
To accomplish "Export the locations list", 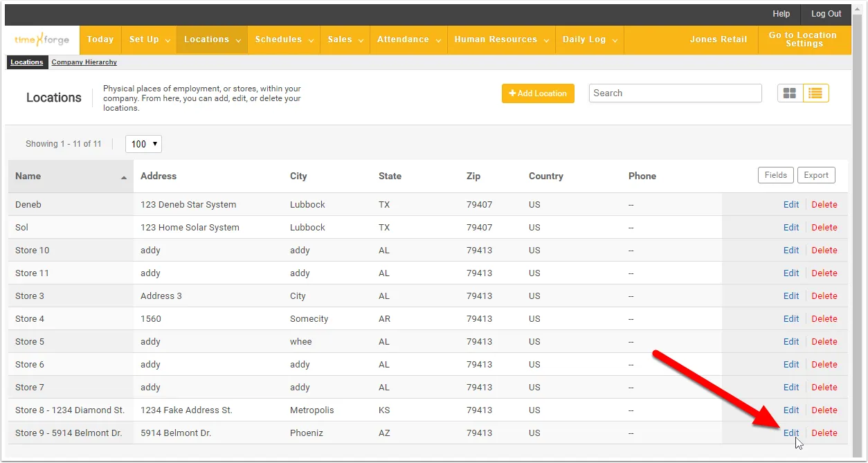I will click(816, 175).
